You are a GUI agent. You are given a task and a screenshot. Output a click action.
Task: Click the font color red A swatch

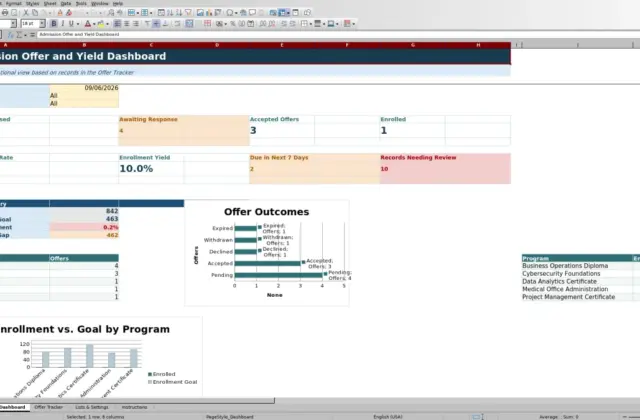tap(88, 24)
